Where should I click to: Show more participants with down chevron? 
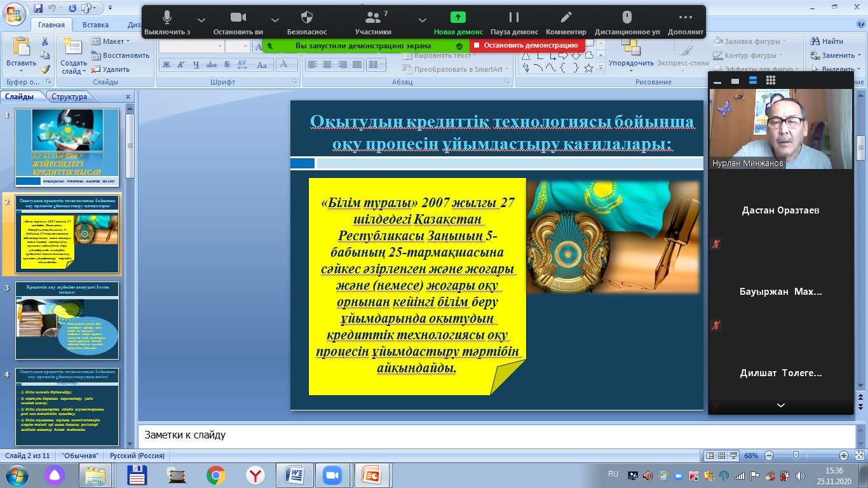pyautogui.click(x=780, y=405)
